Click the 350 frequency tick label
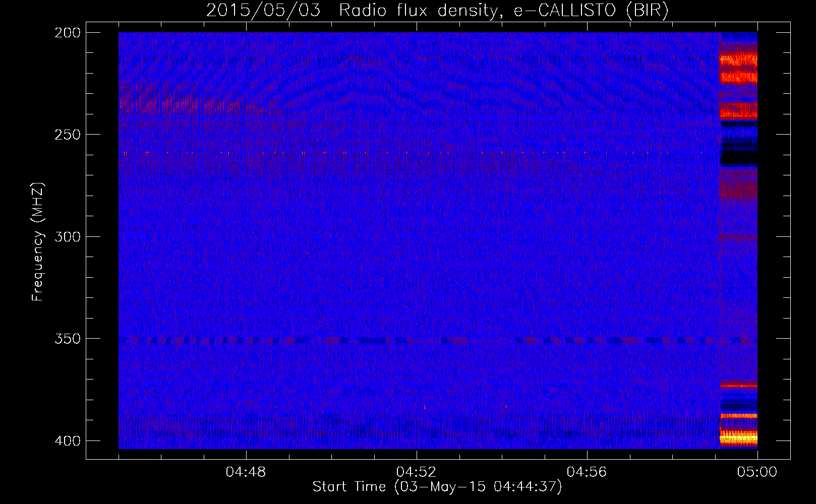This screenshot has height=504, width=816. [x=67, y=339]
